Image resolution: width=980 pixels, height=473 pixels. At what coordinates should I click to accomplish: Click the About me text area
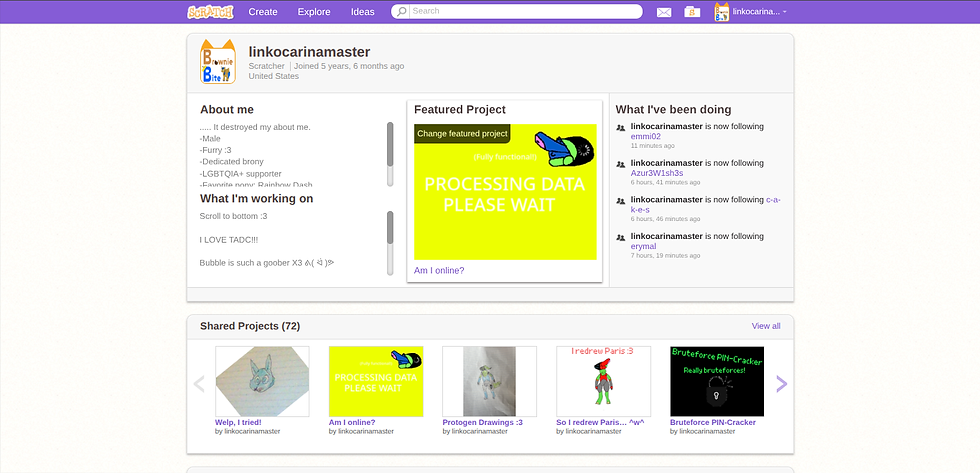[x=292, y=154]
